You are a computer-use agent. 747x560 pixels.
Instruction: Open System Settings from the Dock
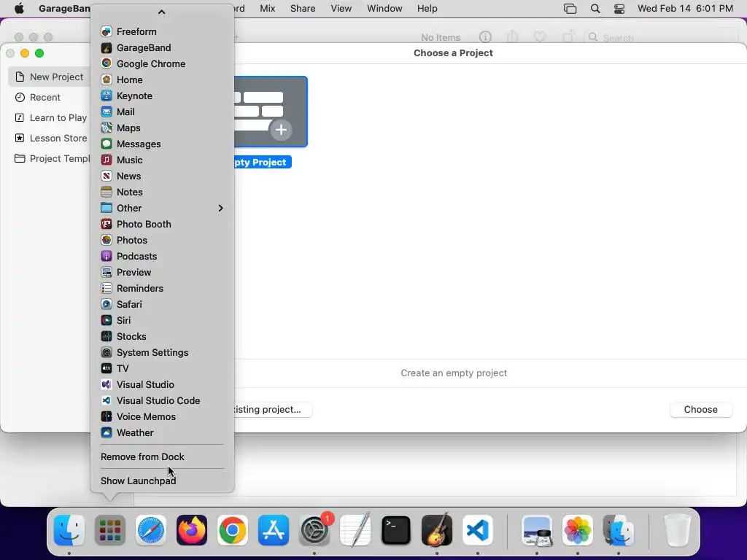pos(314,530)
